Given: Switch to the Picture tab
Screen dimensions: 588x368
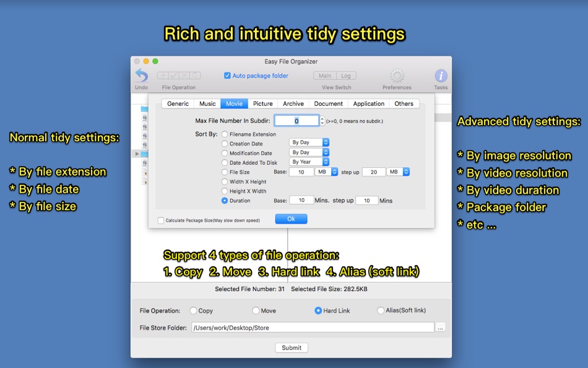Looking at the screenshot, I should pos(263,103).
